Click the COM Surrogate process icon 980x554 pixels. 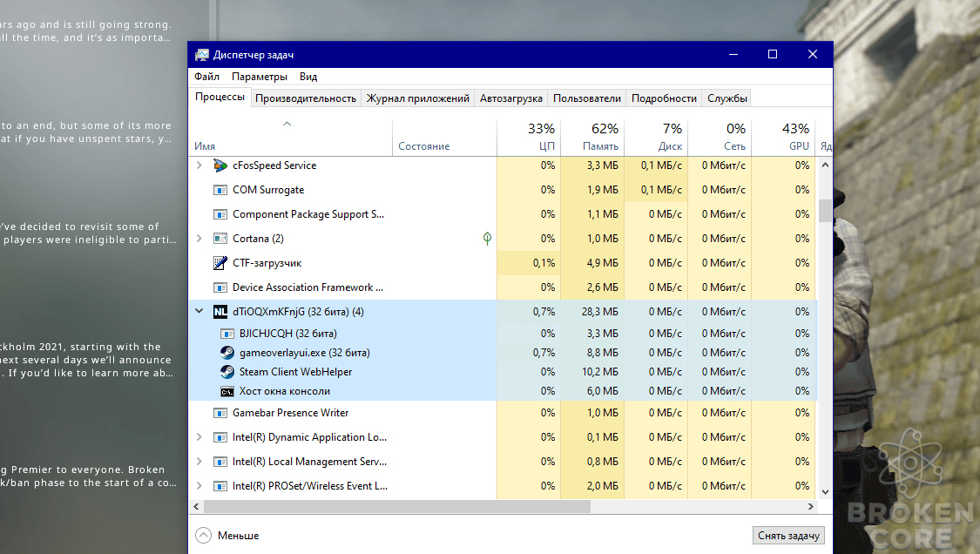click(220, 190)
